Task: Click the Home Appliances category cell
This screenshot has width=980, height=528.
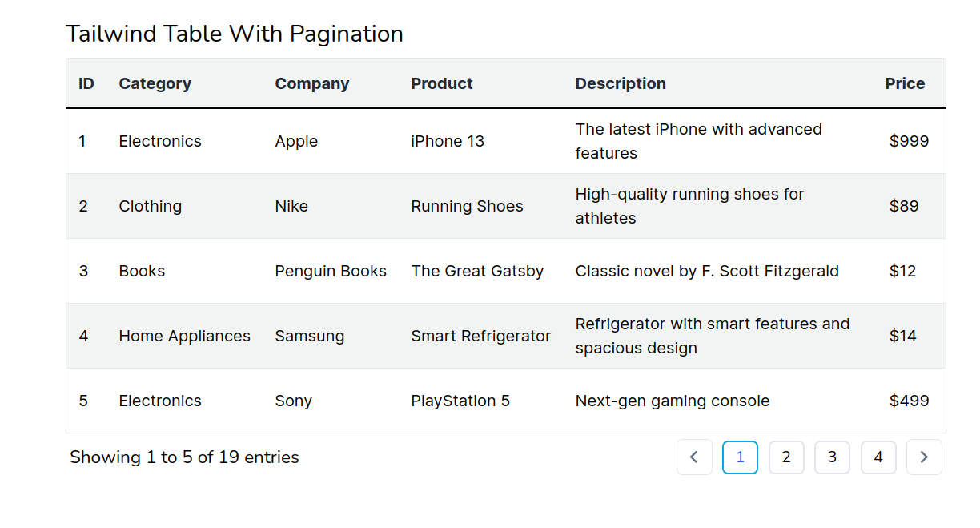Action: click(184, 337)
